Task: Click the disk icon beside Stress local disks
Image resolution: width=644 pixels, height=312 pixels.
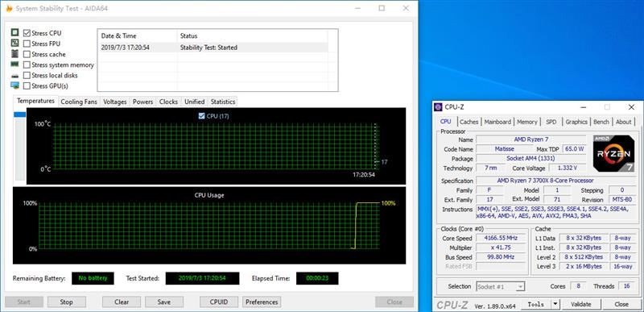Action: point(14,76)
